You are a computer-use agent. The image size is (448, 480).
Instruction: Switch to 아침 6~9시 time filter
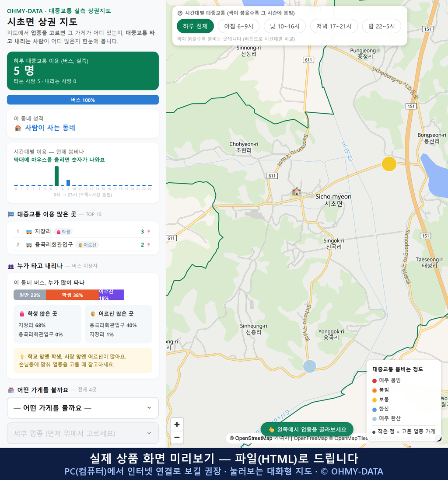click(239, 26)
